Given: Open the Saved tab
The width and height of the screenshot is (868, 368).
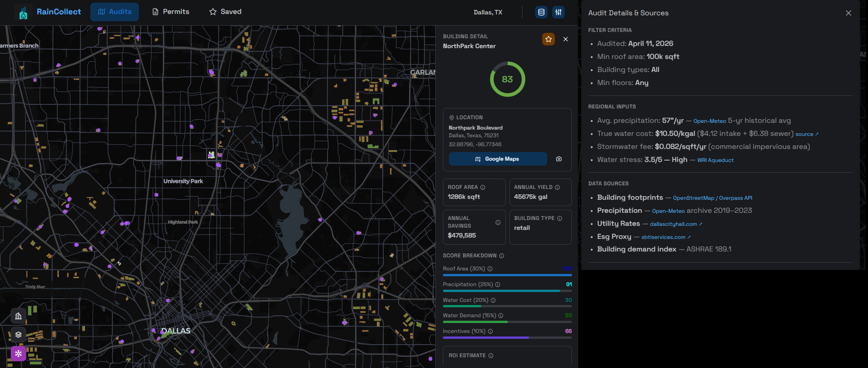Looking at the screenshot, I should pyautogui.click(x=226, y=12).
